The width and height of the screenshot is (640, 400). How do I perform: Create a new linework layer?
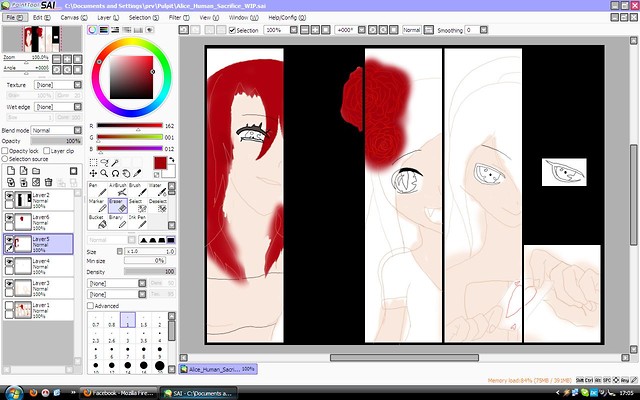pyautogui.click(x=24, y=171)
